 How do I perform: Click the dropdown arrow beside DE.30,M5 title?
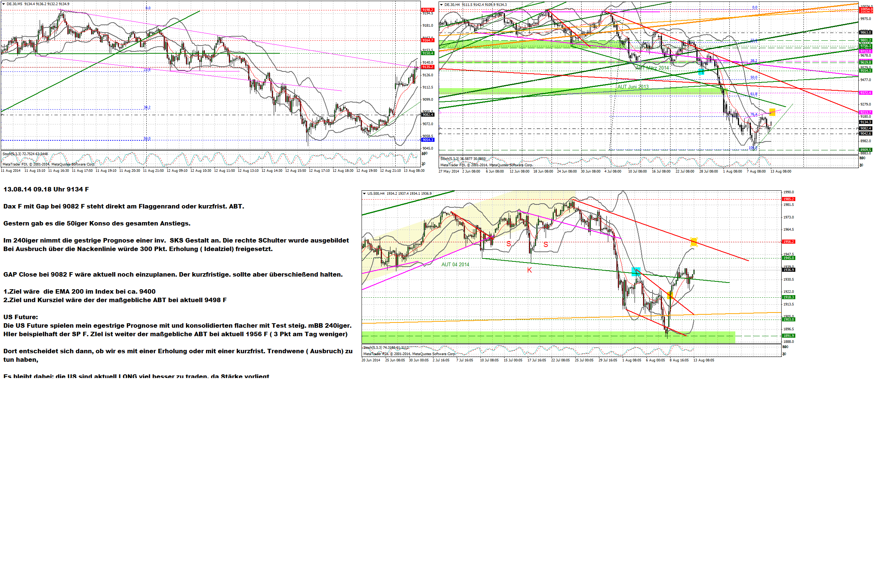click(3, 4)
